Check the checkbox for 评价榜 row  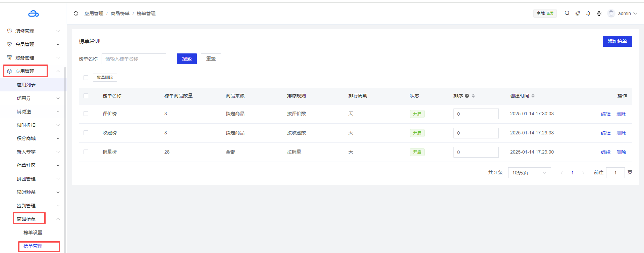[x=86, y=114]
